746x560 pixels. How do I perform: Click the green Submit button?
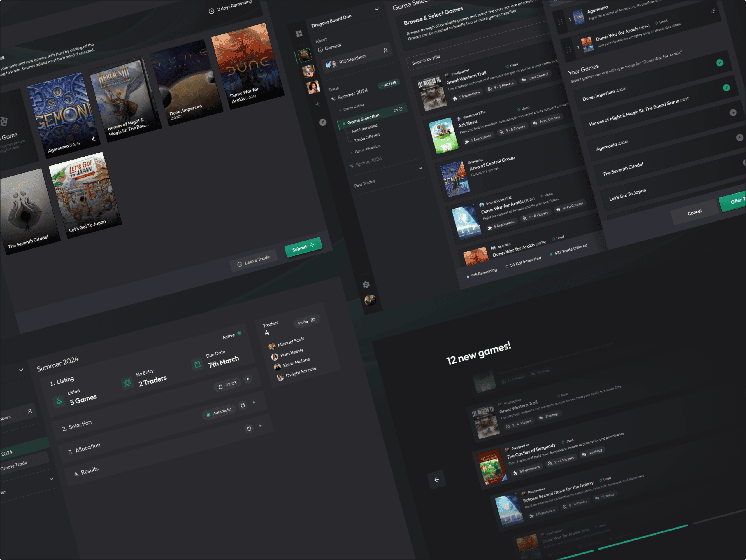[x=303, y=247]
